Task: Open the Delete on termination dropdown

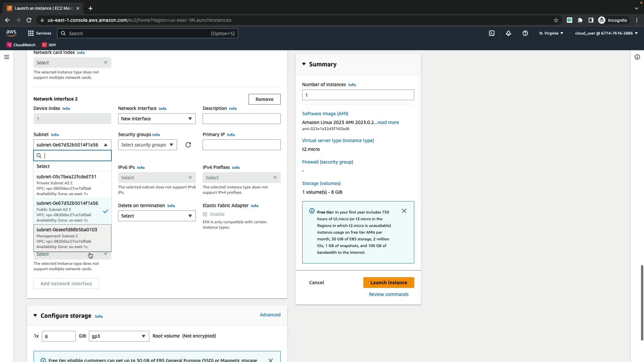Action: (157, 216)
